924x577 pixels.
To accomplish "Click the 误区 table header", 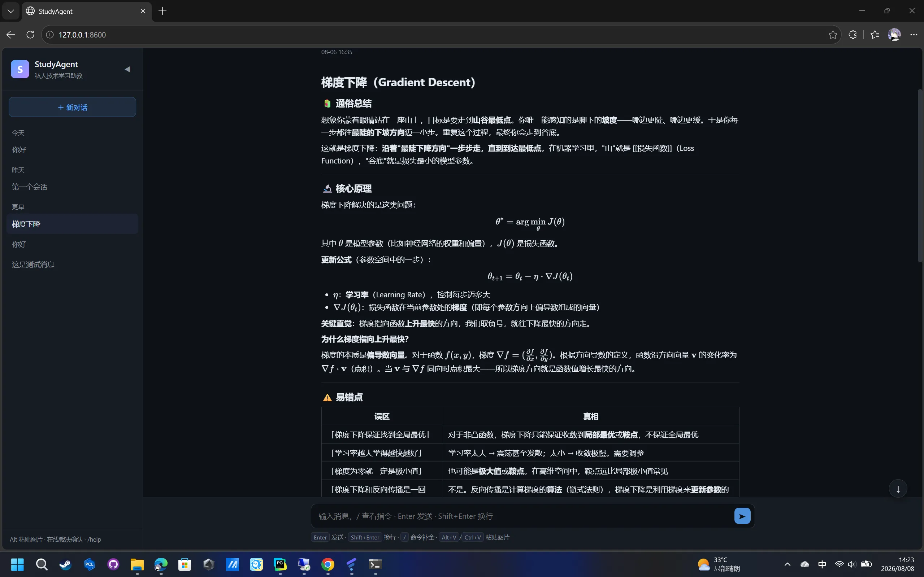I will click(382, 416).
